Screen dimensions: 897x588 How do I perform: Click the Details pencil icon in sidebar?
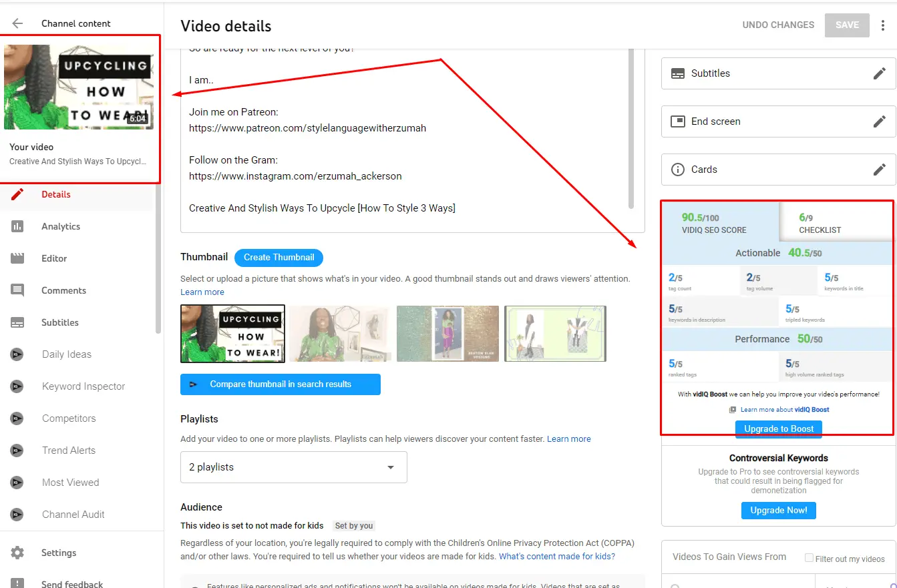point(17,194)
